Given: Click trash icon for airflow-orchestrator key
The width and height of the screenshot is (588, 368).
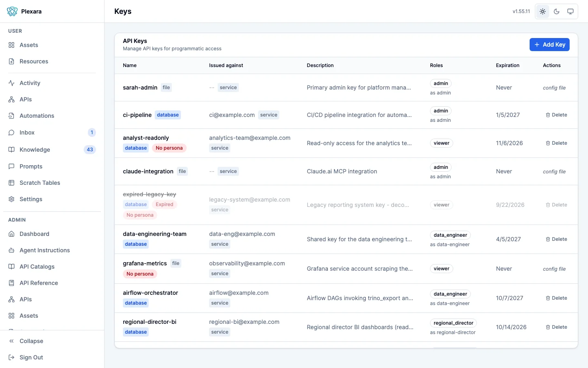Looking at the screenshot, I should [548, 298].
